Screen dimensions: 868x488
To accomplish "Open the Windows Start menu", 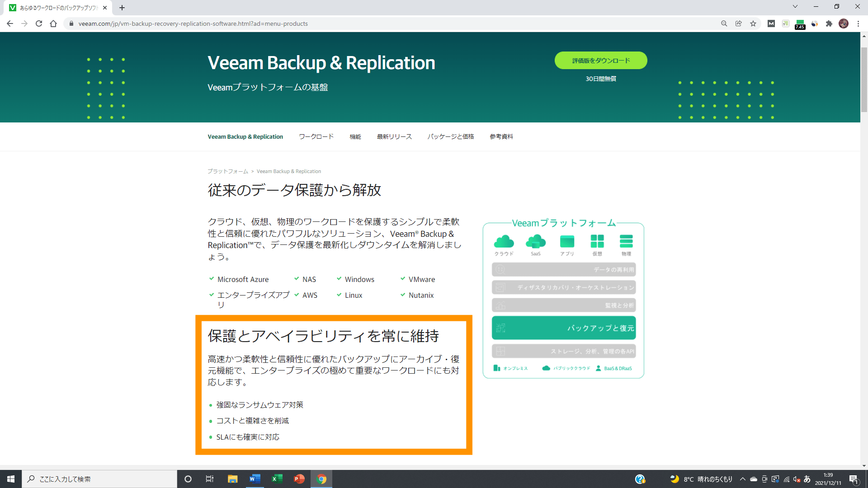I will point(11,479).
